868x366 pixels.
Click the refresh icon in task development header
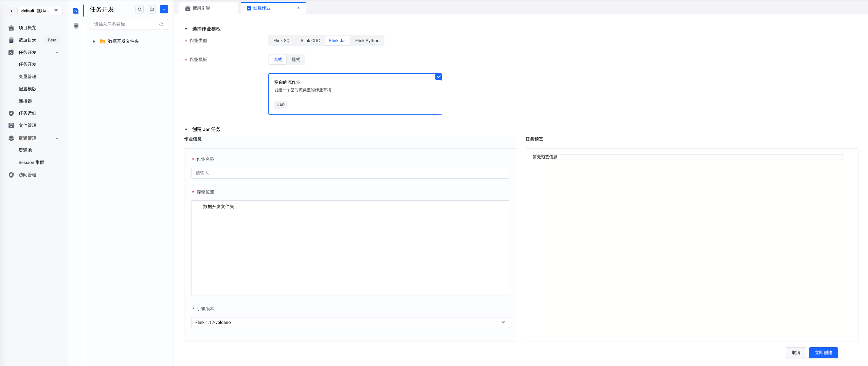point(140,9)
